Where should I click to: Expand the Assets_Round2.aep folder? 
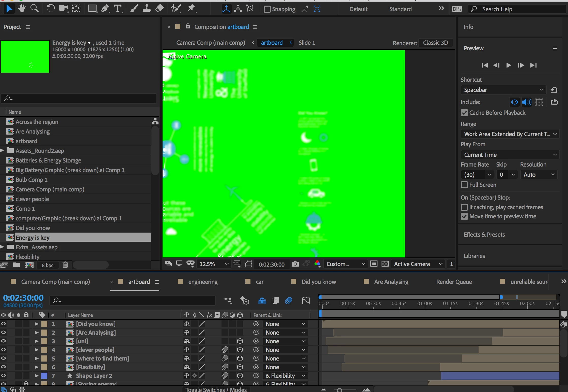click(2, 151)
